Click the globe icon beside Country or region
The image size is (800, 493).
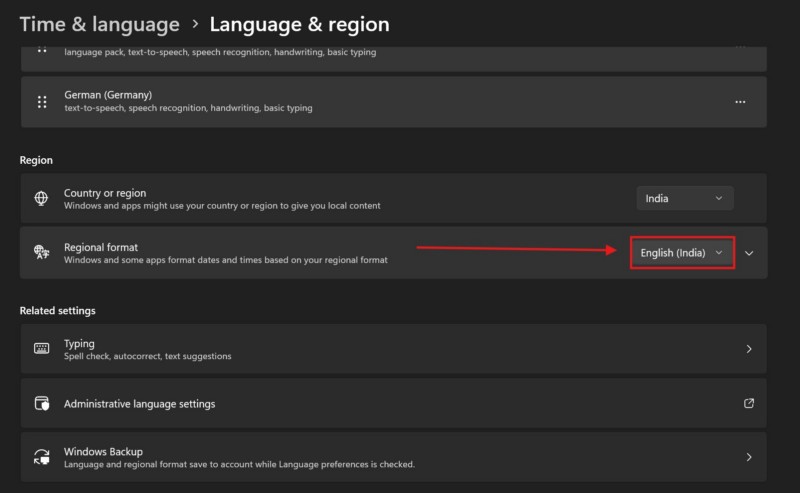(x=42, y=199)
